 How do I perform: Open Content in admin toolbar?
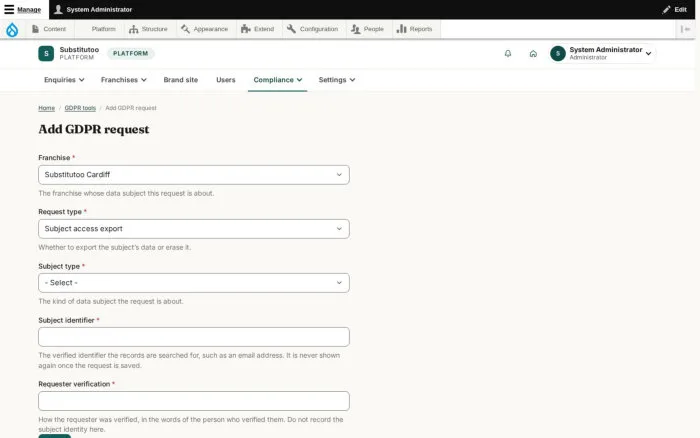click(x=49, y=29)
